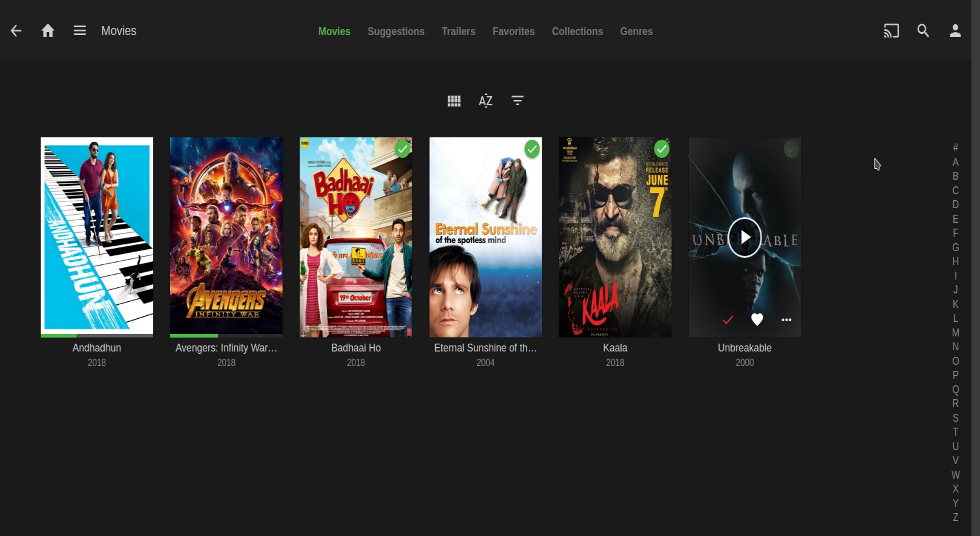Open the Home screen icon
Screen dimensions: 980x536
pyautogui.click(x=48, y=31)
